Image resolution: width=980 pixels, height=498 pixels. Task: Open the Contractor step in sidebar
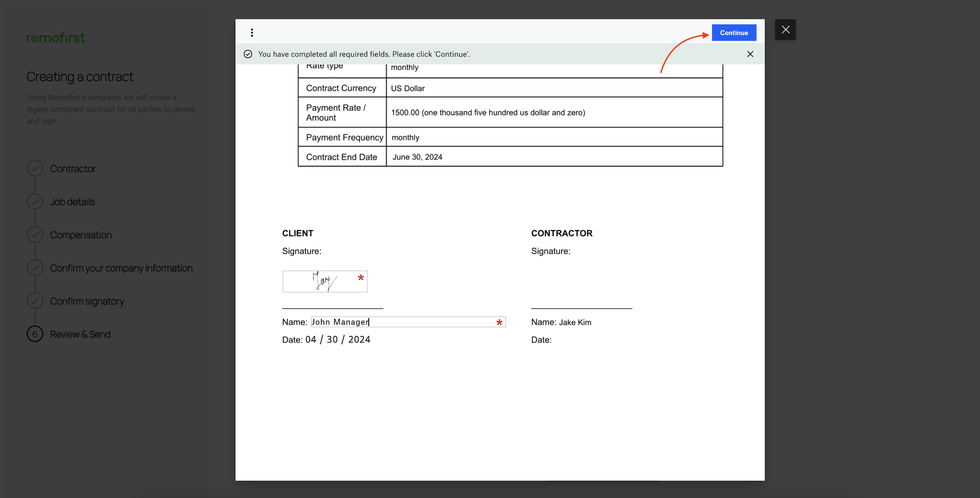point(73,169)
